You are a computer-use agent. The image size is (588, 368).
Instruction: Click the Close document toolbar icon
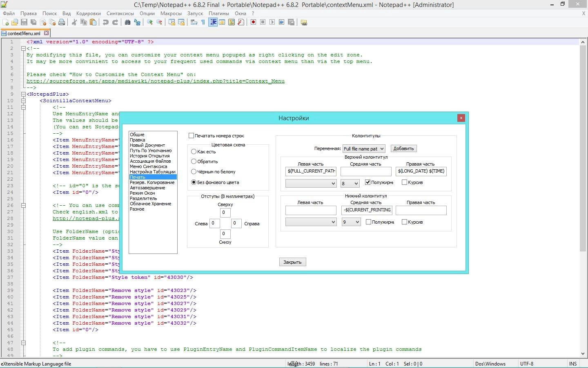(x=43, y=22)
